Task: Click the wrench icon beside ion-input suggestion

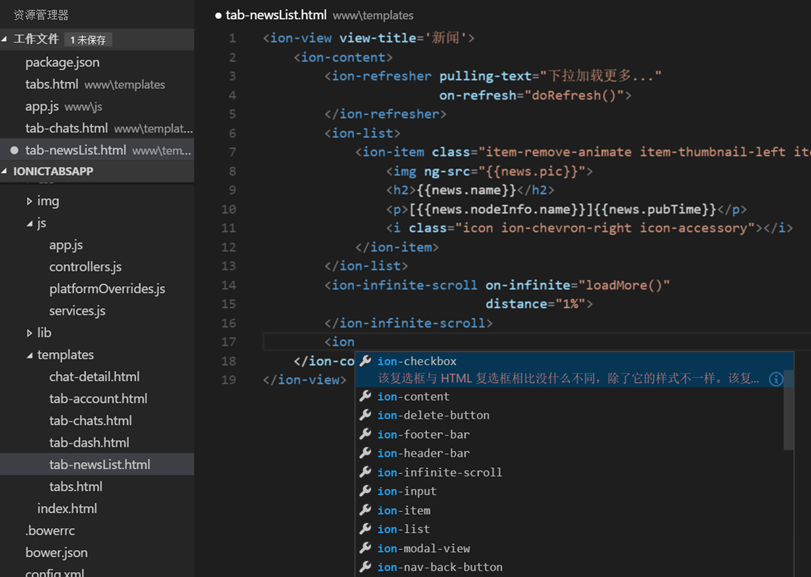Action: 365,491
